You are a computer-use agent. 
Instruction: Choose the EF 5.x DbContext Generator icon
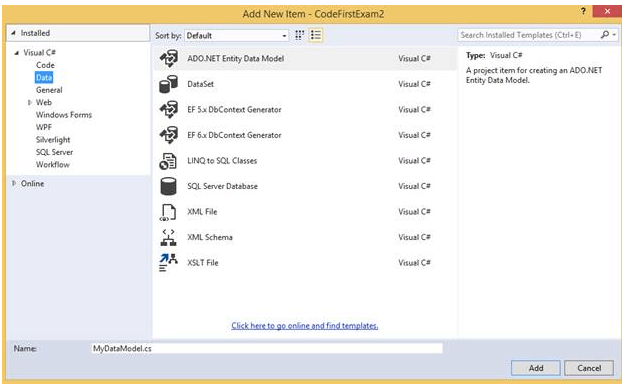pos(169,109)
